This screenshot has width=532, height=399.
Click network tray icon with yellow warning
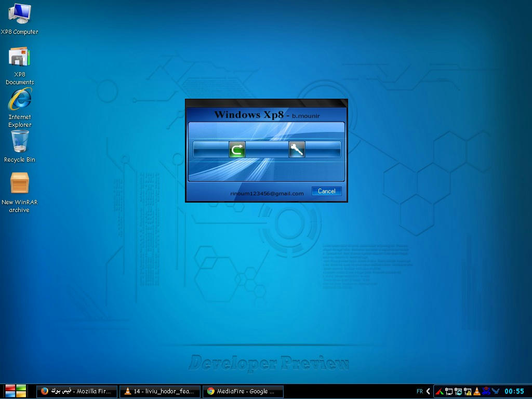tap(468, 392)
